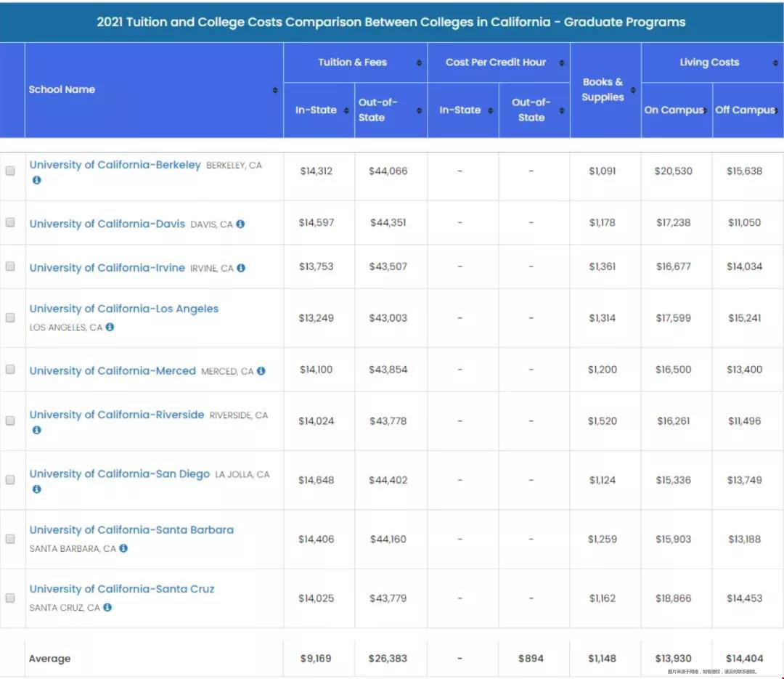This screenshot has height=679, width=784.
Task: Sort the Tuition & Fees group column
Action: point(419,62)
